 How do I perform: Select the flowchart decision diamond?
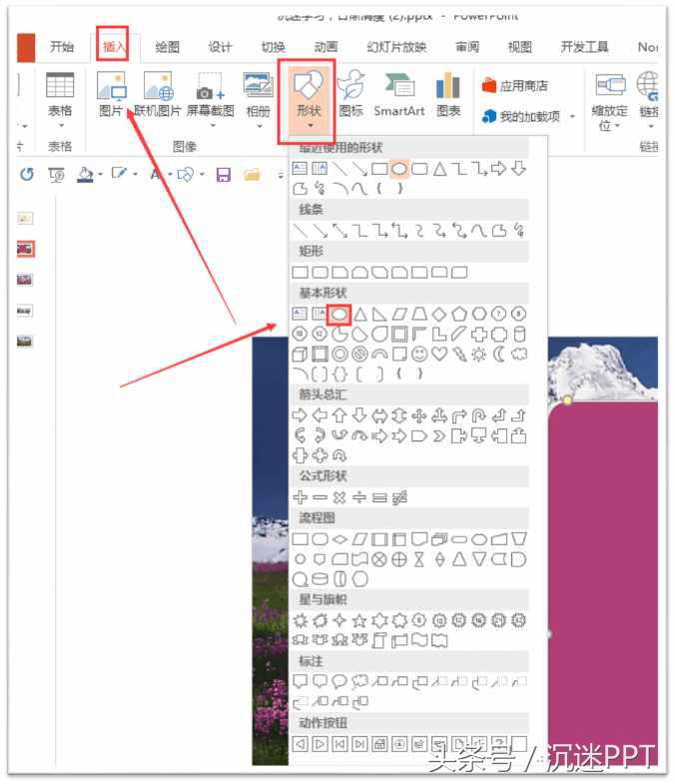(x=339, y=539)
